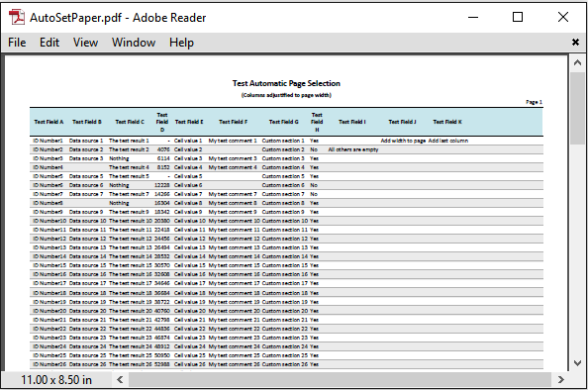Maximize the Adobe Reader window
This screenshot has height=390, width=588.
coord(518,17)
